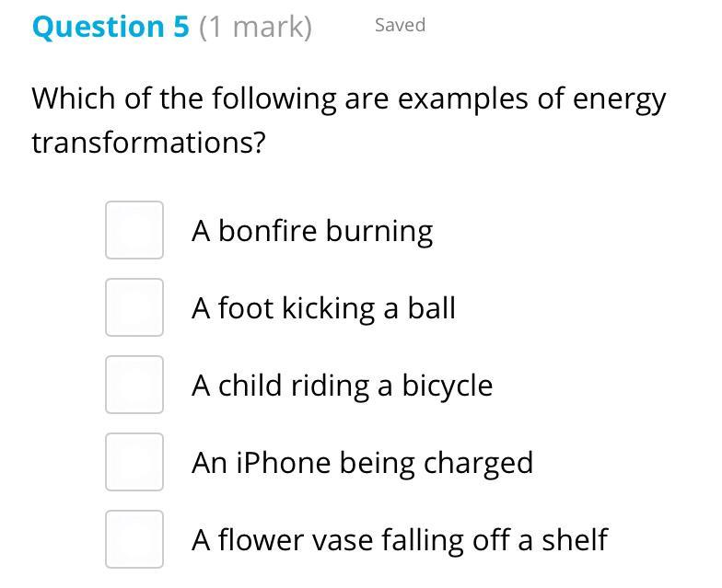
Task: Select the flower vase falling checkbox
Action: 134,539
